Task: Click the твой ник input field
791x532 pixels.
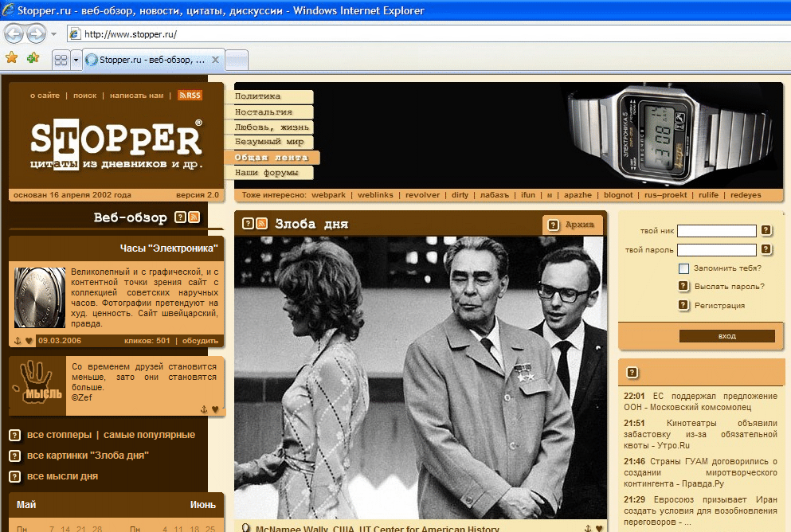Action: tap(716, 231)
